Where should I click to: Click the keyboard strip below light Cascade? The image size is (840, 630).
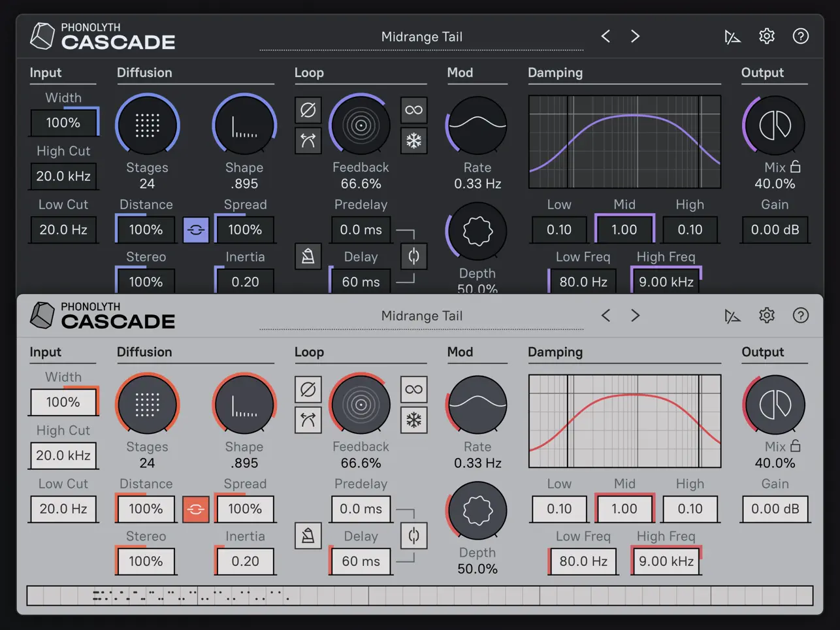[x=420, y=595]
